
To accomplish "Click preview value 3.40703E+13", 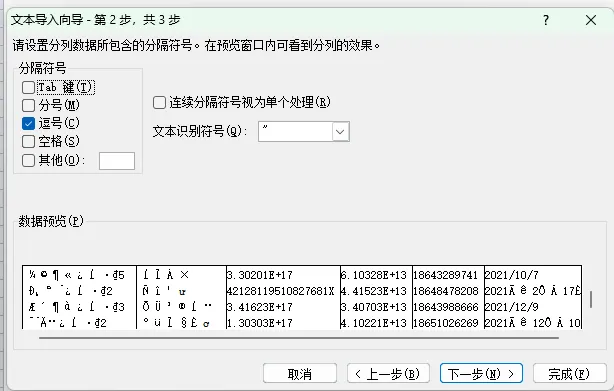I will (374, 307).
